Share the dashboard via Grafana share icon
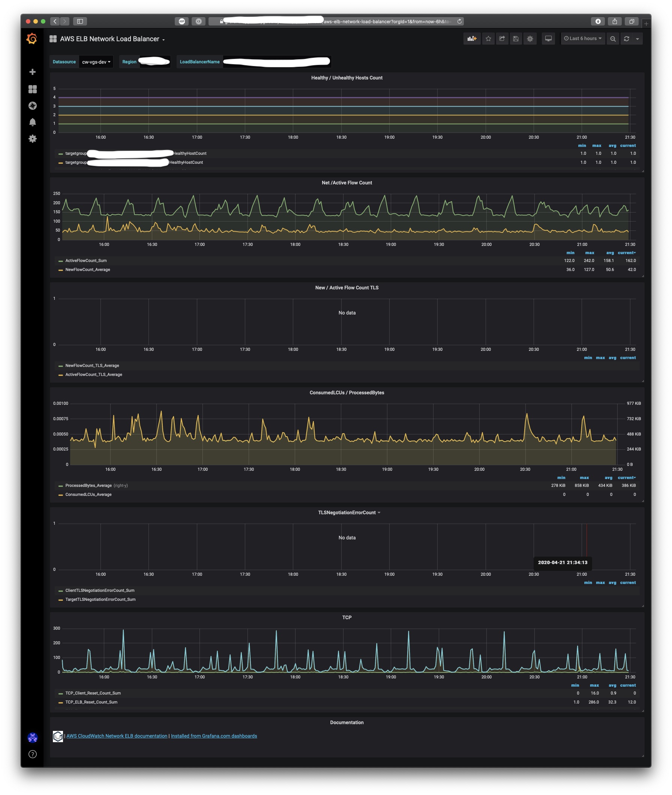The image size is (672, 795). coord(502,39)
